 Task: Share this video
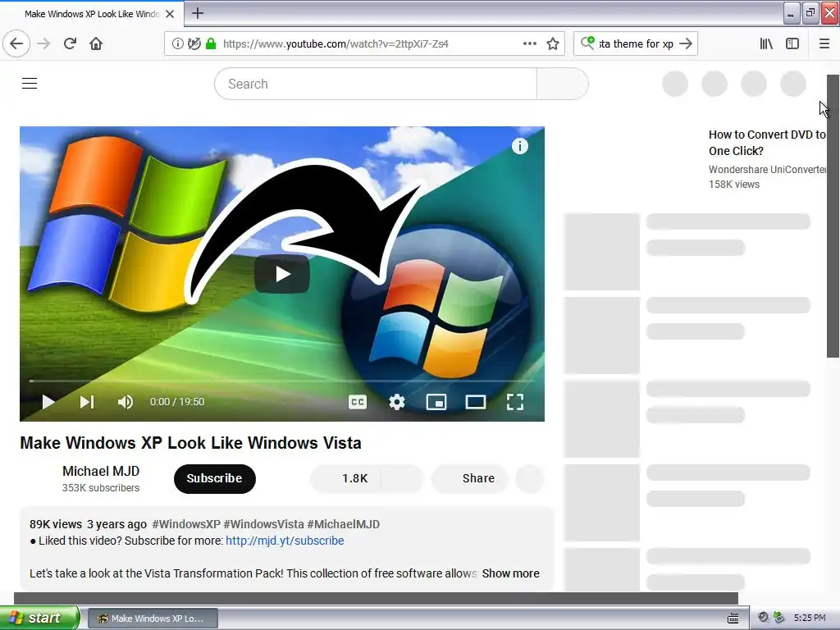coord(470,478)
